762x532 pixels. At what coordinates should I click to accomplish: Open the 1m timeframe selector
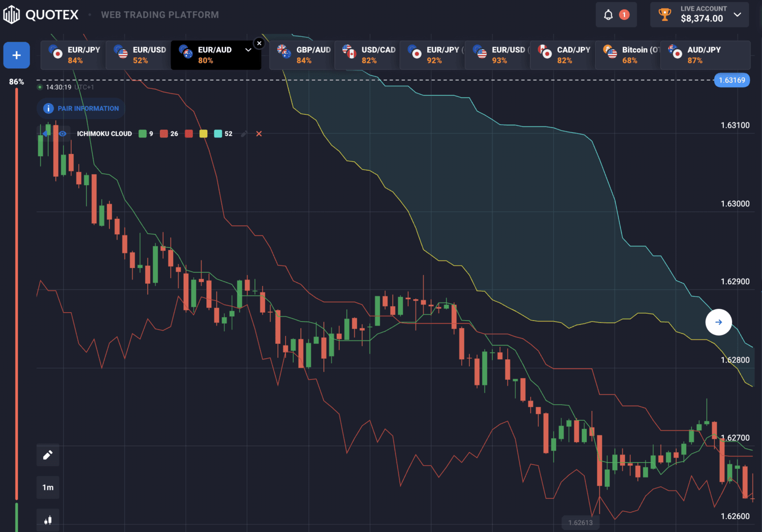48,487
